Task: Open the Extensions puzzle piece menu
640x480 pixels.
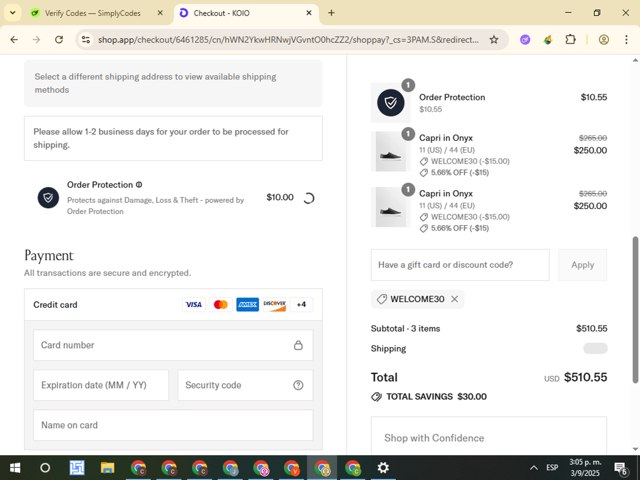Action: pos(570,40)
